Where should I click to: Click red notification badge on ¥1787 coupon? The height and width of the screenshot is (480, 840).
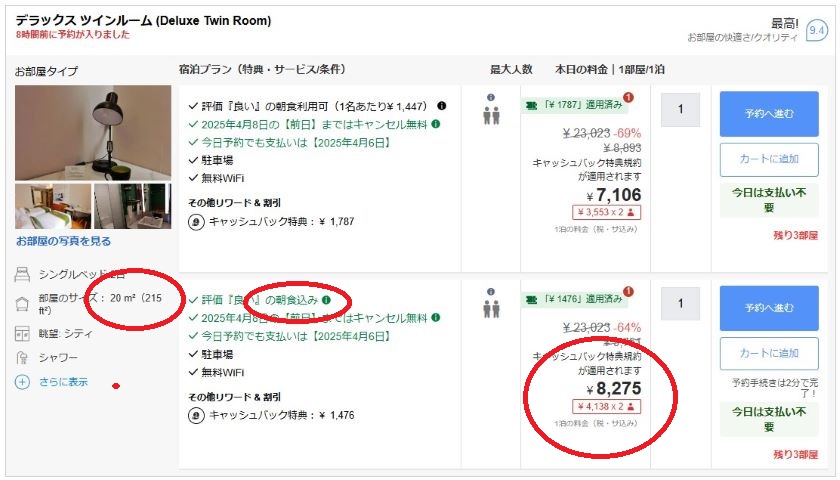pos(628,98)
